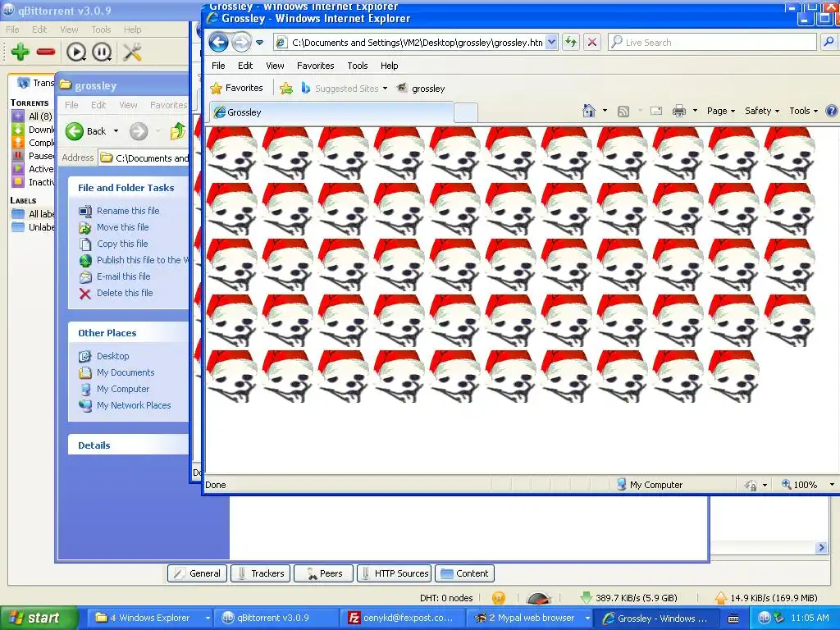Click the My Computer zone in IE status bar

click(x=650, y=484)
